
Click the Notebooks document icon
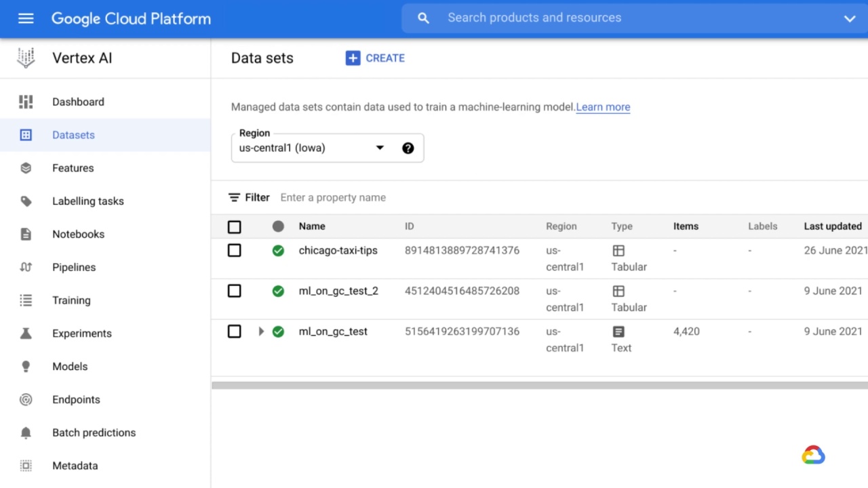tap(26, 235)
